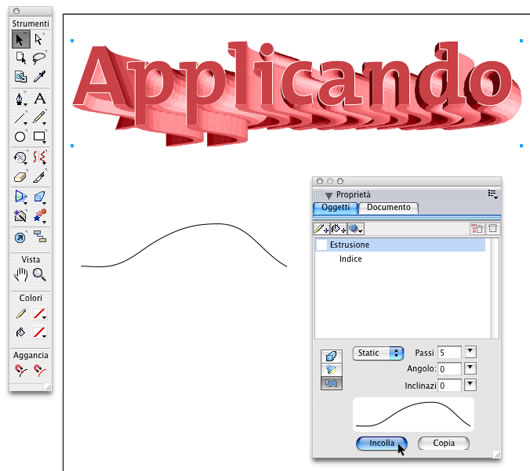
Task: Collapse the Proprietà panel triangle
Action: [329, 195]
